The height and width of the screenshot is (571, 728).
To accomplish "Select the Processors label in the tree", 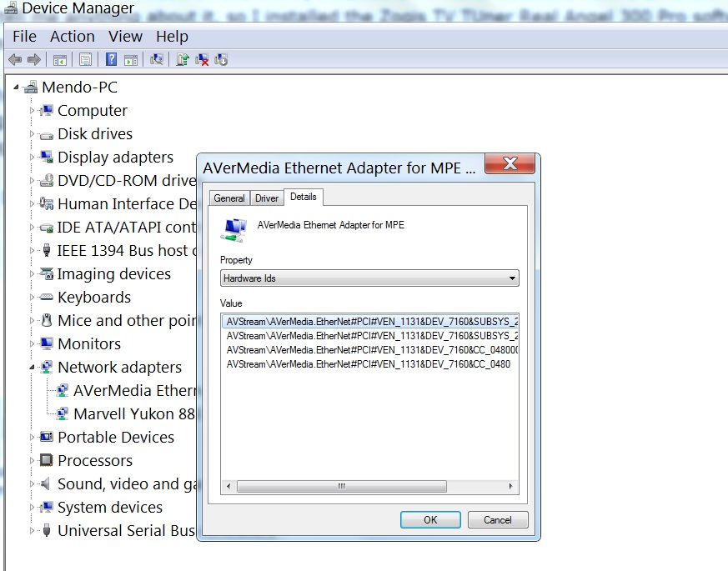I will pos(95,460).
